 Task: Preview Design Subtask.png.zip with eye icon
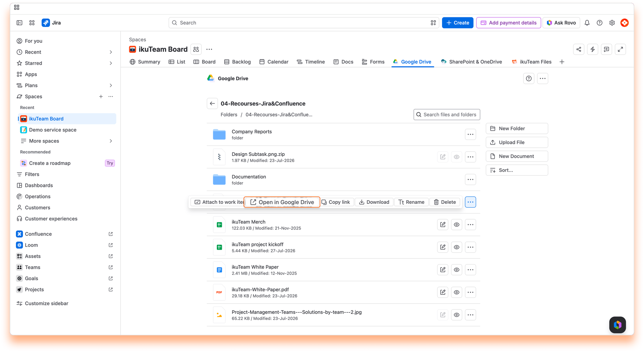tap(457, 157)
